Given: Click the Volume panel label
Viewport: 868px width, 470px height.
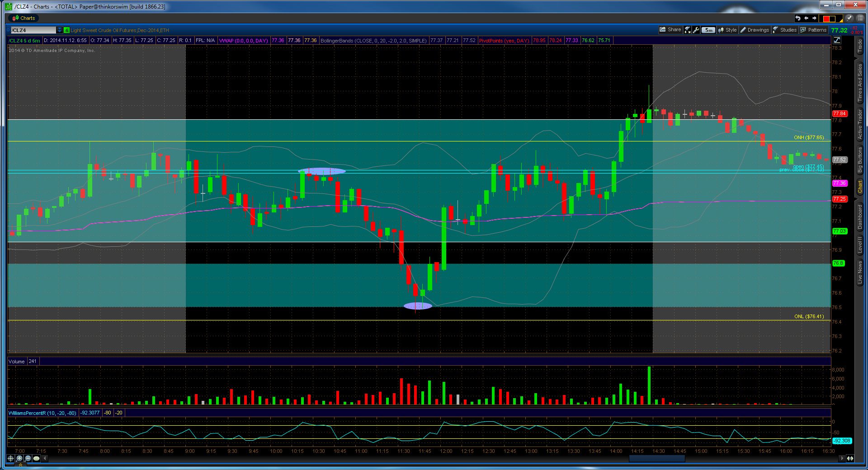Looking at the screenshot, I should 16,362.
